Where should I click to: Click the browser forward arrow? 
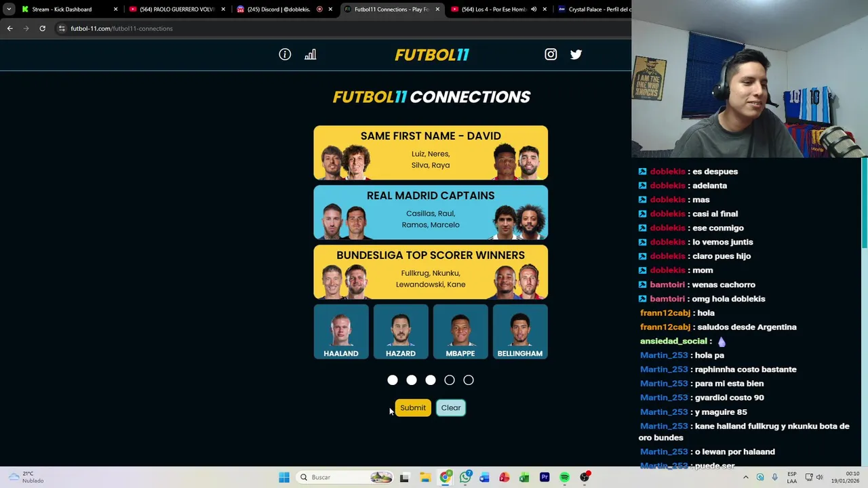(x=26, y=28)
